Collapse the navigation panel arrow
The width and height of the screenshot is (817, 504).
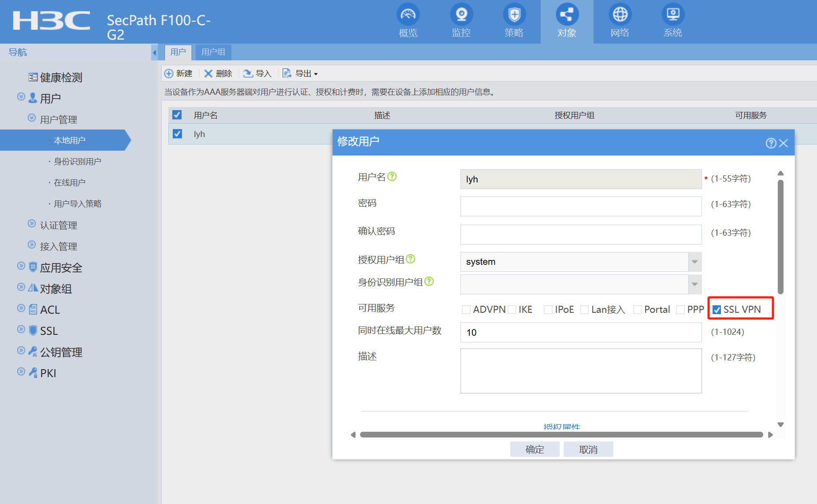tap(154, 52)
